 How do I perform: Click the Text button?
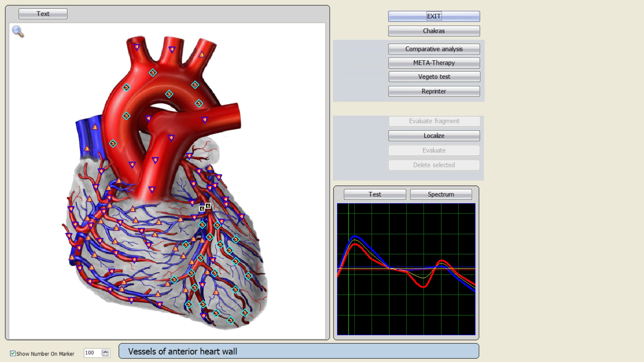point(43,14)
